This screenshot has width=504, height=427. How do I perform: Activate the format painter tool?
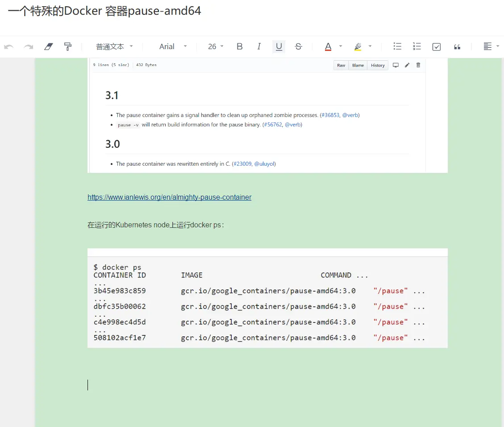tap(68, 46)
